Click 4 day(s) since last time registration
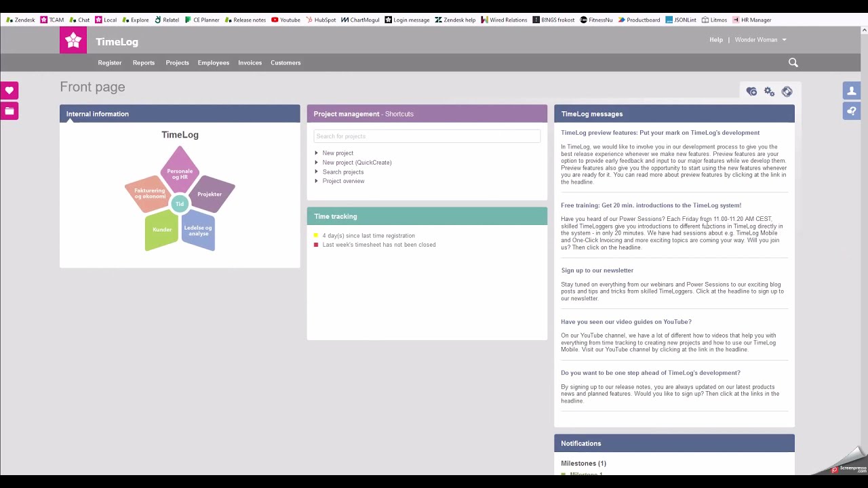868x488 pixels. click(369, 236)
